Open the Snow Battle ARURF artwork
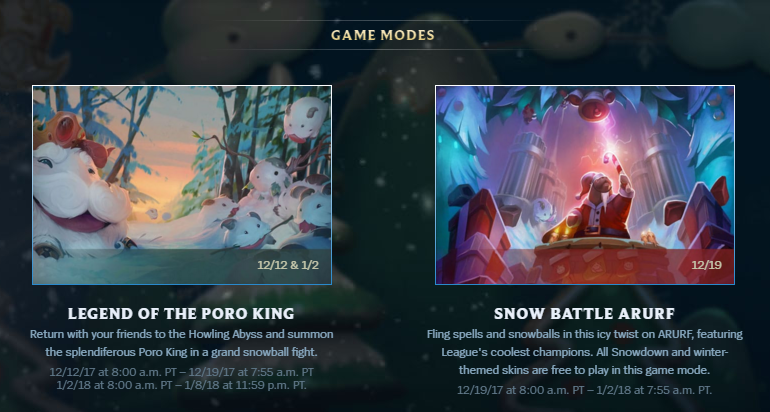Viewport: 770px width, 412px height. coord(585,185)
